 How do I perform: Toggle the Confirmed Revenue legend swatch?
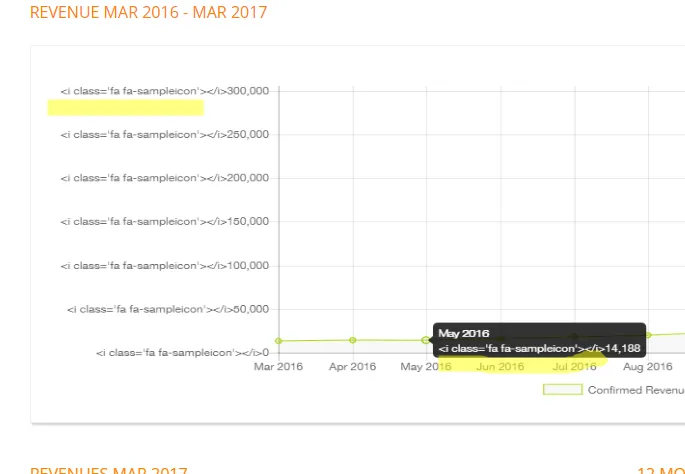(563, 389)
